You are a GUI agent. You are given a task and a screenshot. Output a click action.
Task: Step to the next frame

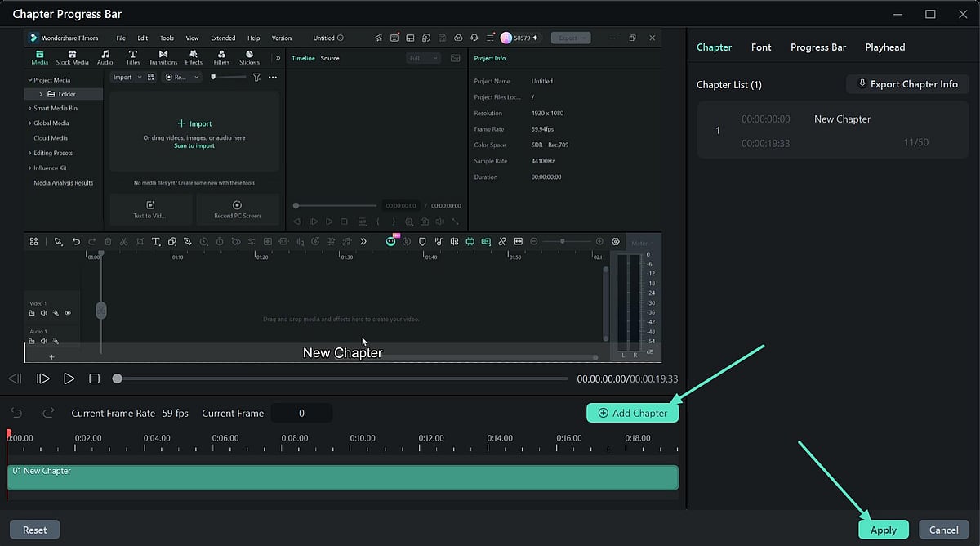pos(43,378)
